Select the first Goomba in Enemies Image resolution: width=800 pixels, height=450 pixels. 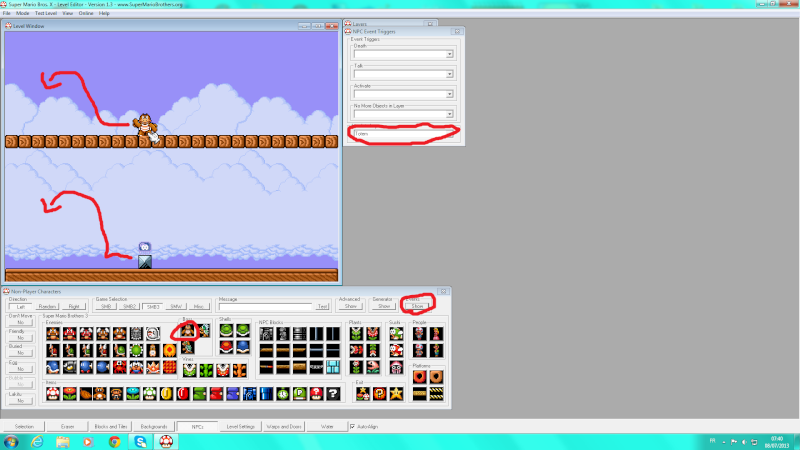pyautogui.click(x=53, y=333)
